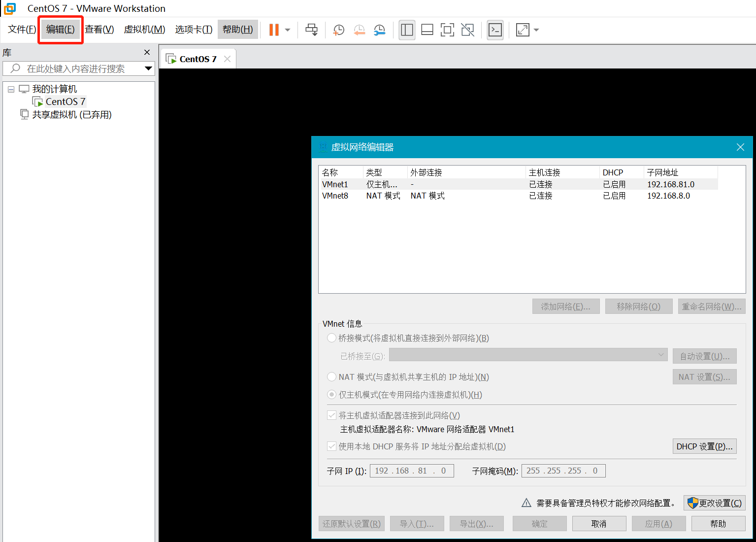The width and height of the screenshot is (756, 542).
Task: Click the stretch guest display icon
Action: (523, 30)
